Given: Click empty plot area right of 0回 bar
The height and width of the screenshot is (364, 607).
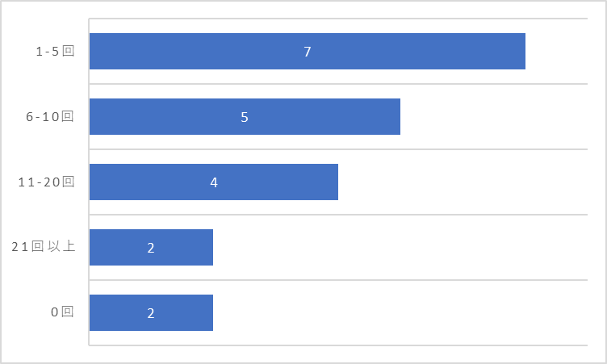Looking at the screenshot, I should pos(400,313).
